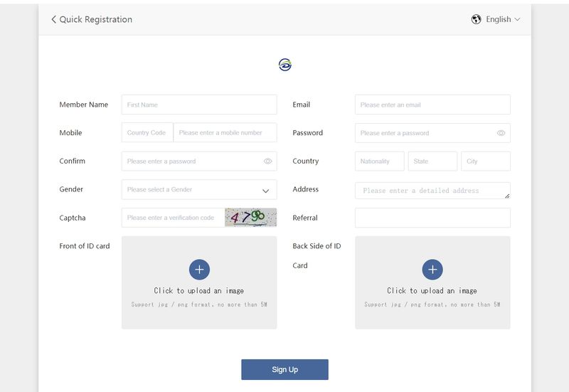The width and height of the screenshot is (569, 392).
Task: Click the Quick Registration back link
Action: pyautogui.click(x=92, y=20)
